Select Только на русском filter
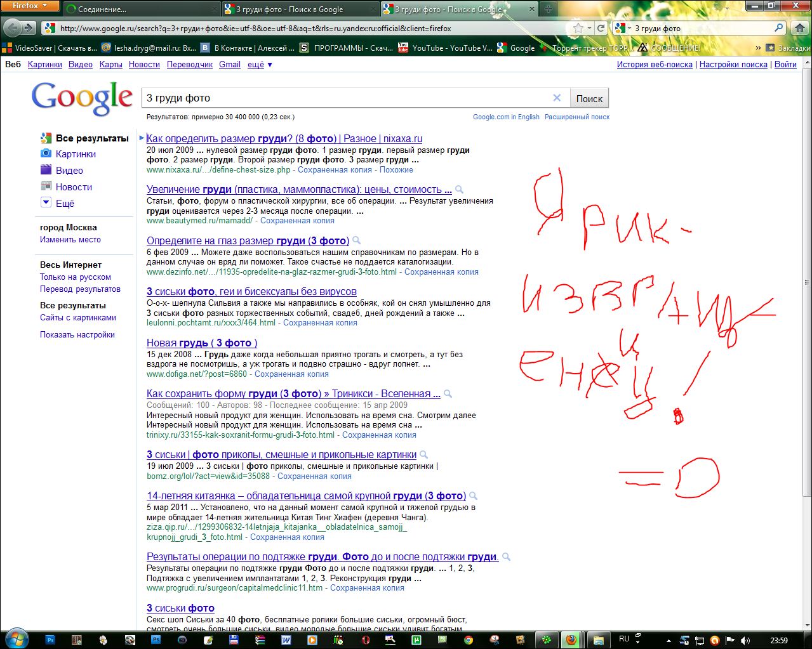 tap(76, 277)
